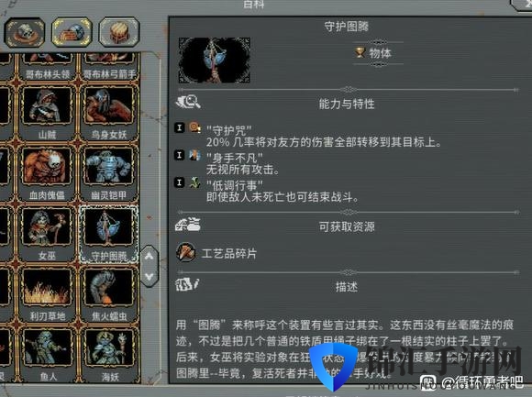532x397 pixels.
Task: Open the 利刃草地 blade meadow entry
Action: pos(47,294)
